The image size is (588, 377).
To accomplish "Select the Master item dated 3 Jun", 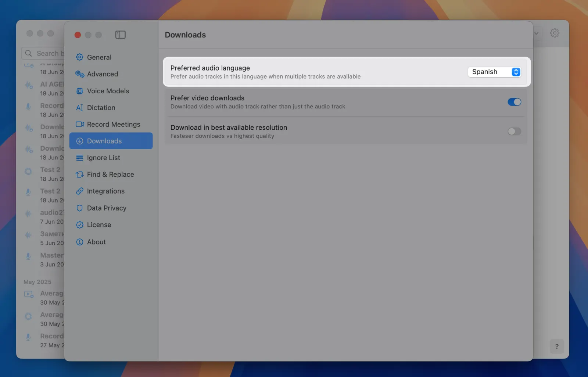I will [44, 259].
